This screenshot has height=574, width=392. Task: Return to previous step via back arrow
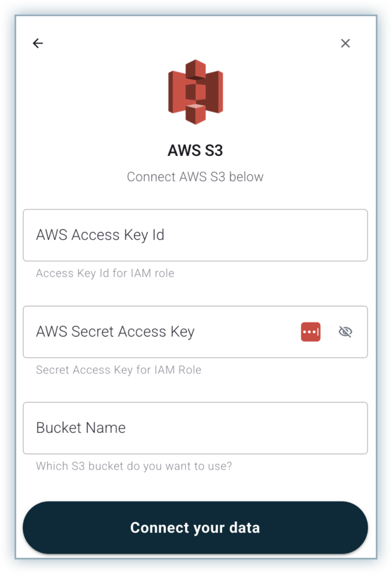38,43
